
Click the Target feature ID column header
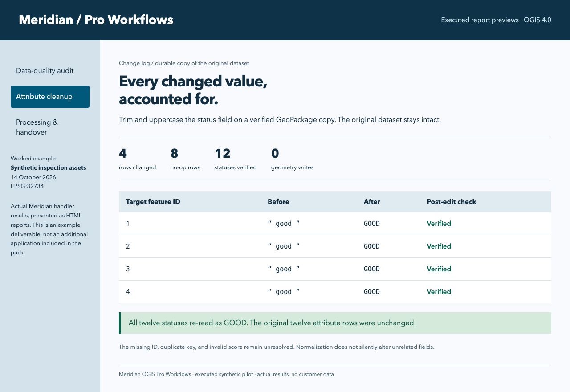coord(153,202)
